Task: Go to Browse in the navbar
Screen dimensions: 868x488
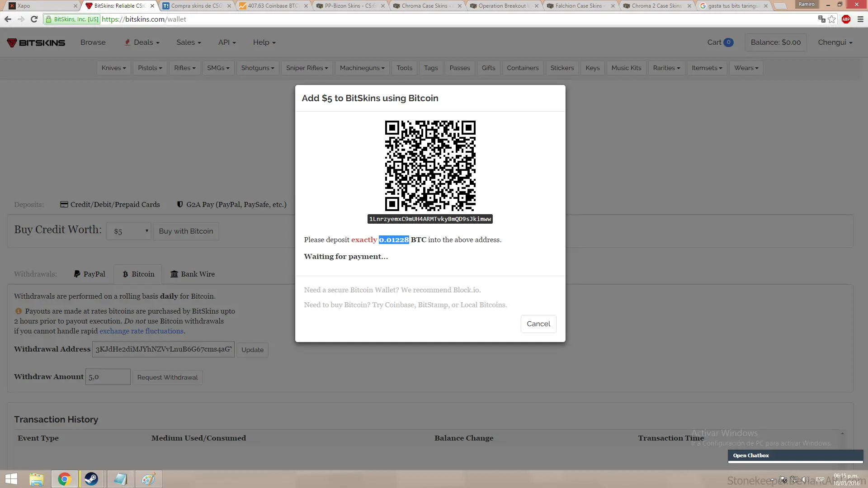Action: click(93, 42)
